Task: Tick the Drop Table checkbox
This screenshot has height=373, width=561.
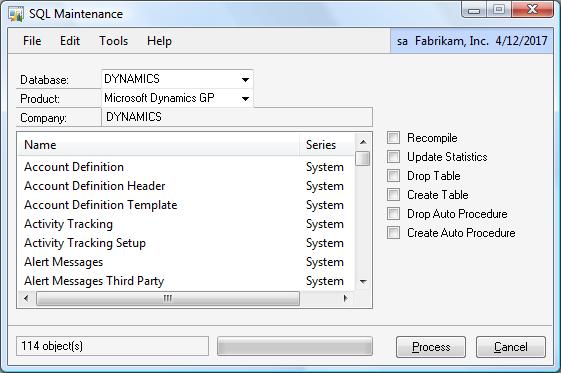Action: pos(393,175)
